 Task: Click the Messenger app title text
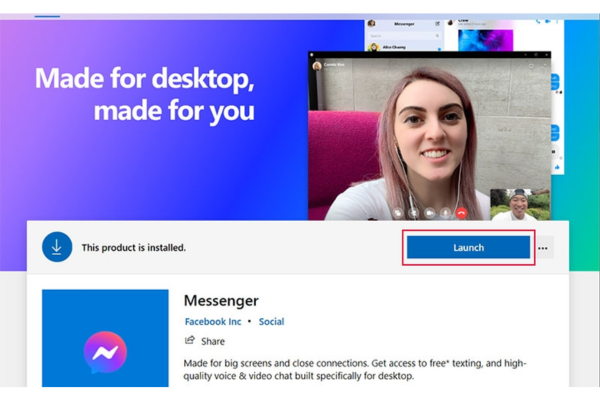pos(221,300)
